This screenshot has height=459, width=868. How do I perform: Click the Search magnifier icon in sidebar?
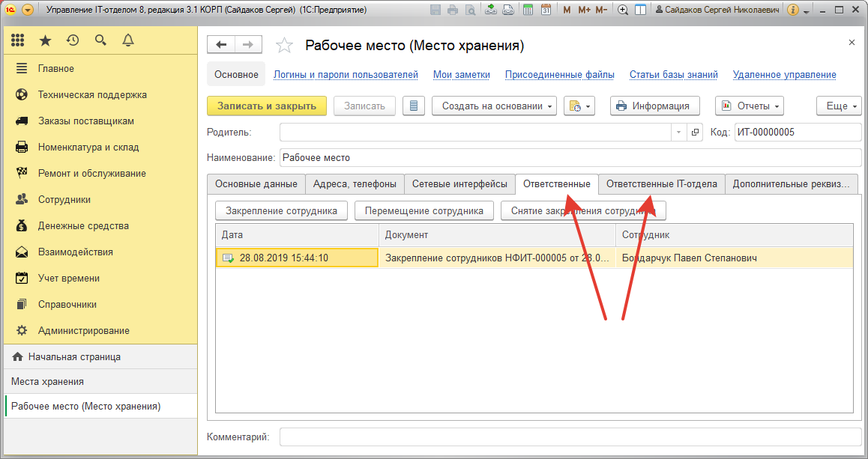click(x=100, y=40)
